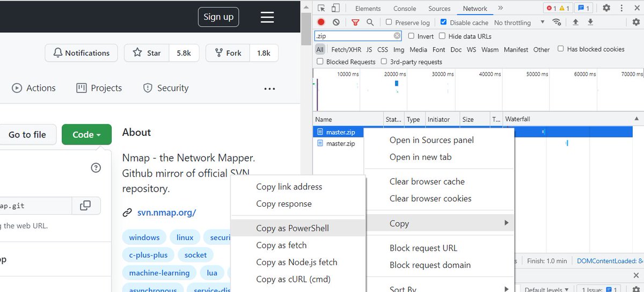Choose Clear browser cache
This screenshot has height=292, width=644.
click(439, 181)
